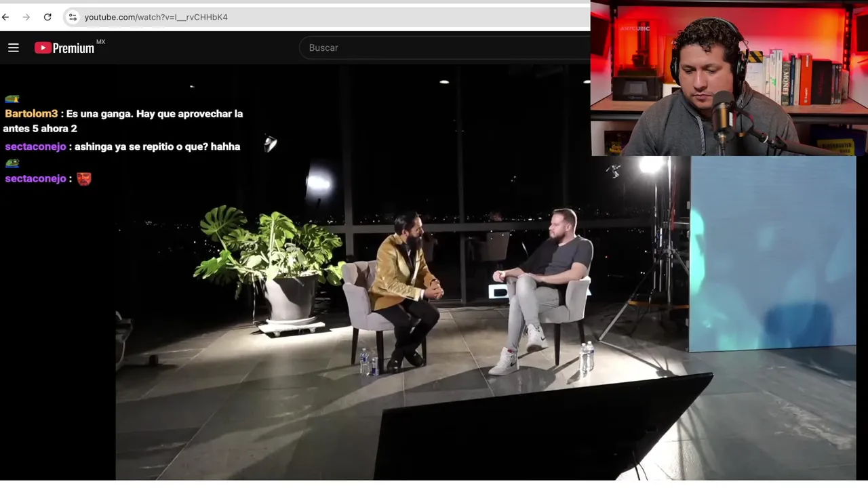The height and width of the screenshot is (488, 868).
Task: Open the YouTube hamburger guide menu
Action: [14, 47]
